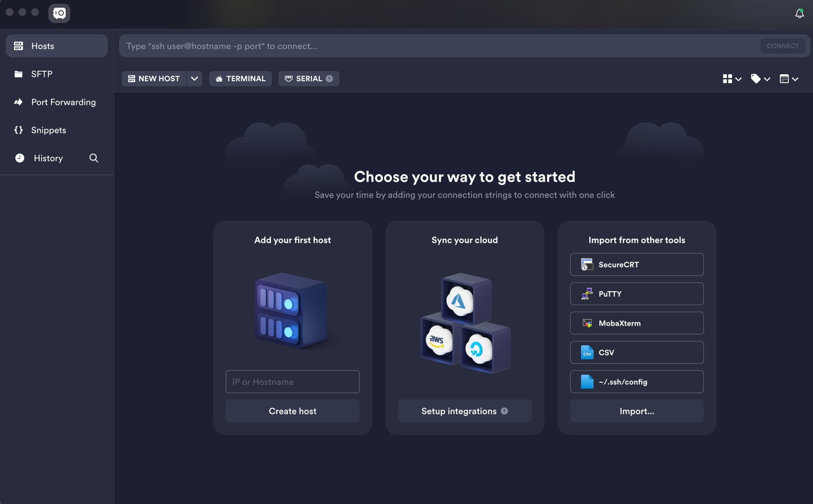Open the Snippets section

coord(57,130)
